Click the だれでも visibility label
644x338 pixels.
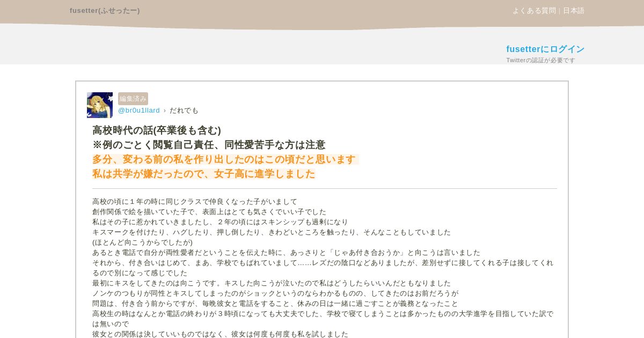[184, 111]
